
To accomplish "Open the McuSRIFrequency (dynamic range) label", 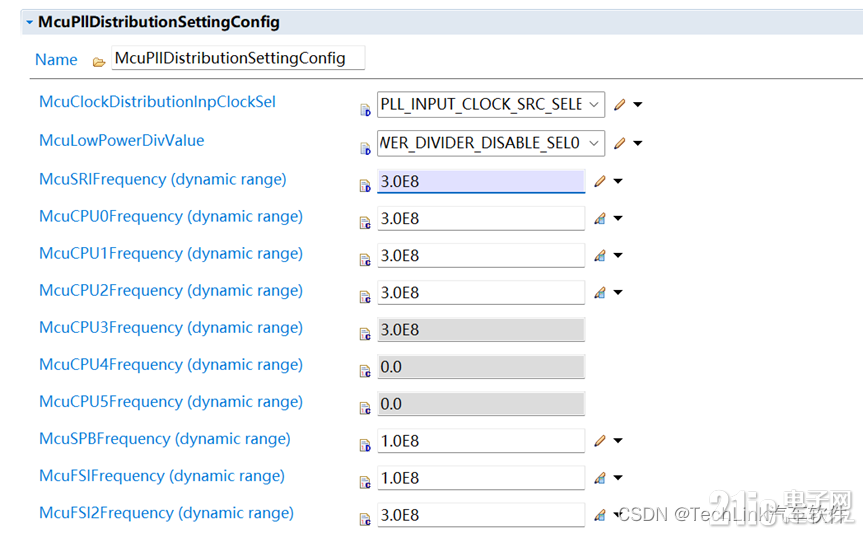I will pos(163,180).
